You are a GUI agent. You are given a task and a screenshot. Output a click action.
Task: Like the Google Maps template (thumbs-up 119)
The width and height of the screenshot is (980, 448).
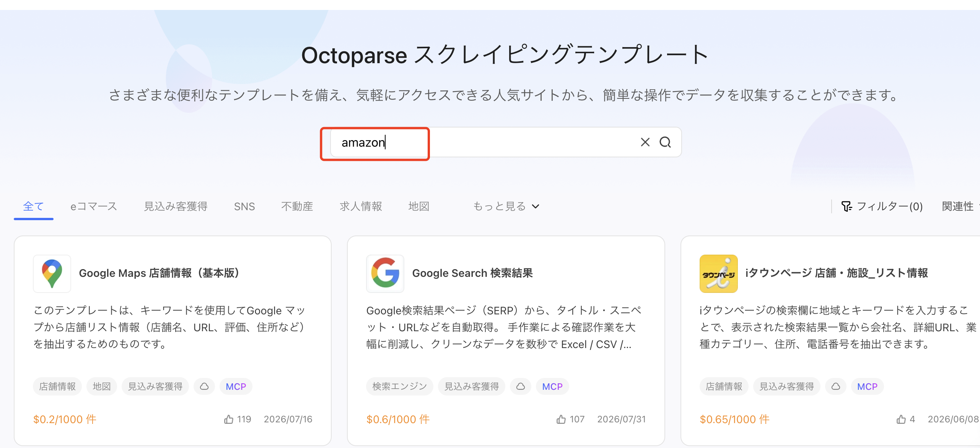pyautogui.click(x=229, y=419)
